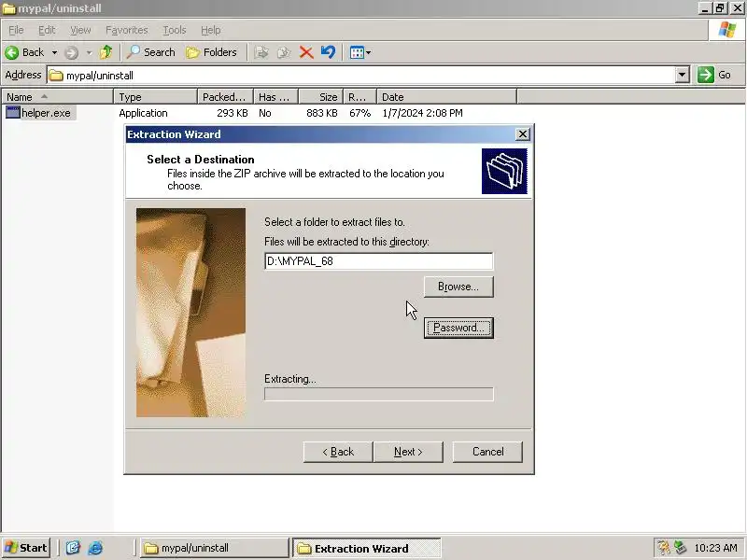Image resolution: width=747 pixels, height=560 pixels.
Task: Click the wizard's folder illustration image
Action: pos(191,313)
